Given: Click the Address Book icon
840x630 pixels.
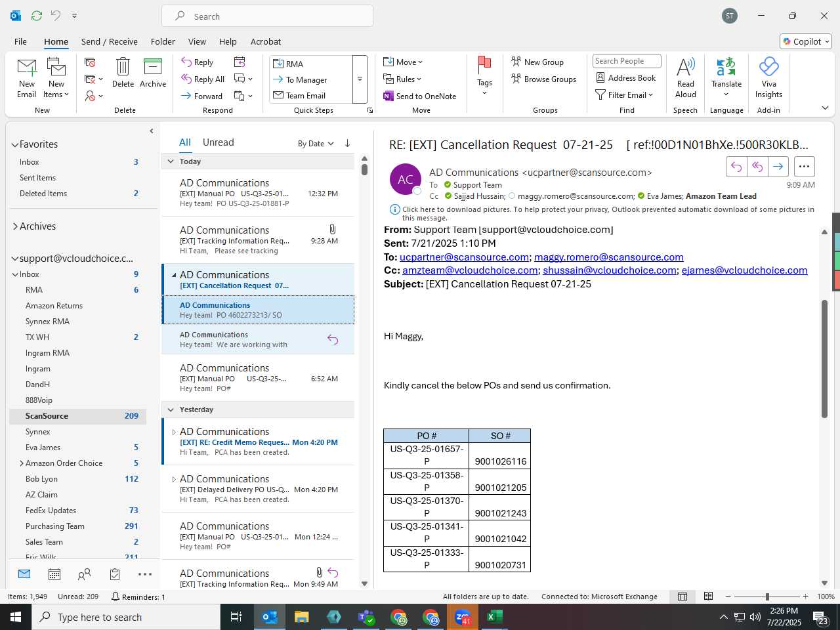Looking at the screenshot, I should (x=600, y=77).
